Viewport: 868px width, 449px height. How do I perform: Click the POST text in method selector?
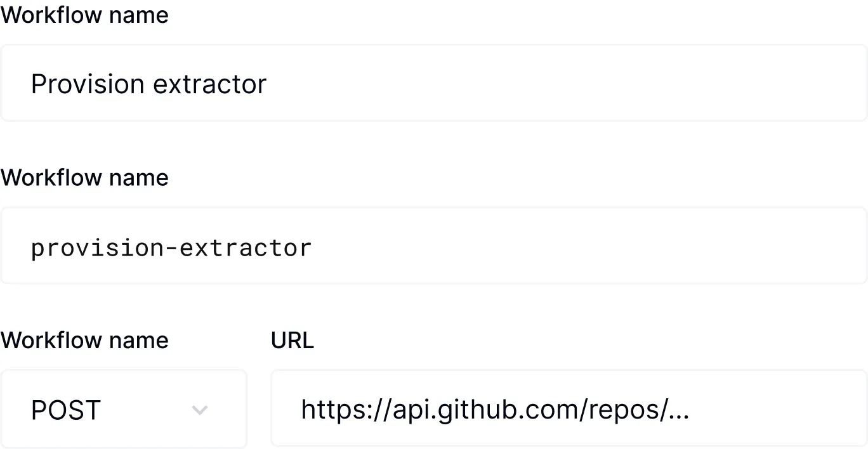coord(65,410)
